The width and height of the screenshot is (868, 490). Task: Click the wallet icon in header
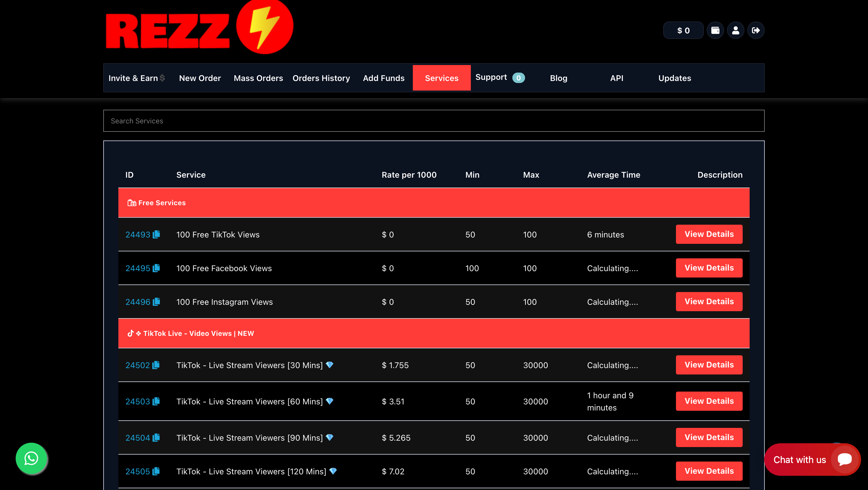(x=715, y=30)
